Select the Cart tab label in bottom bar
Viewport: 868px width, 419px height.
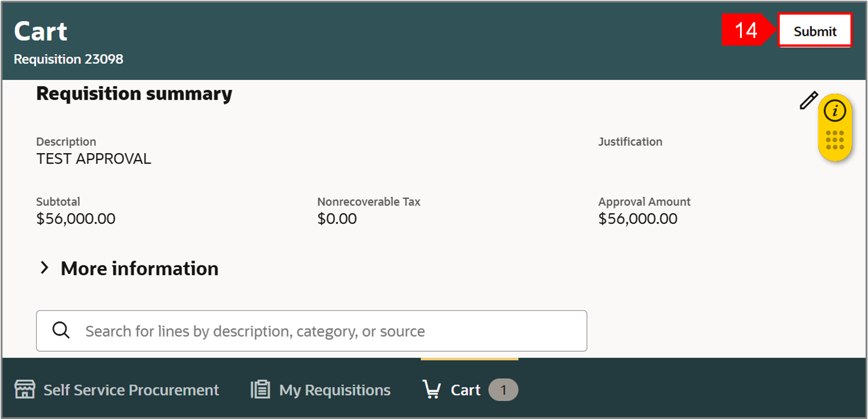(465, 390)
